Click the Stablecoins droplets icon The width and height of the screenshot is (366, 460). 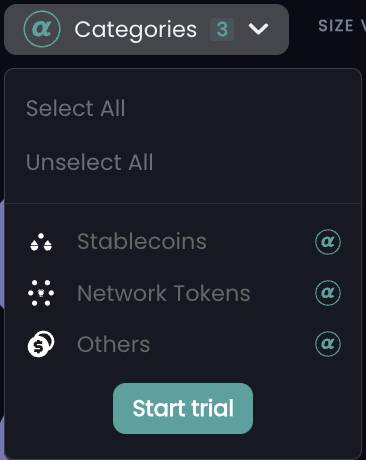pyautogui.click(x=41, y=242)
